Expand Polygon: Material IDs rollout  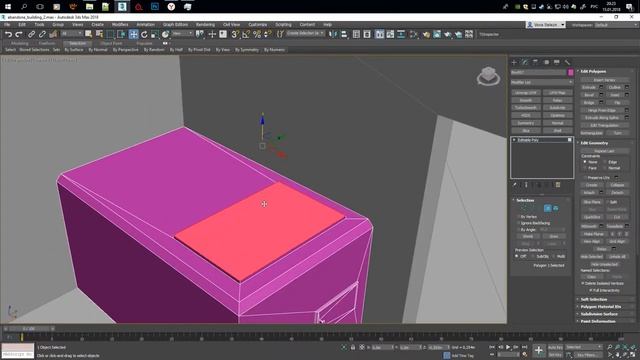[605, 307]
